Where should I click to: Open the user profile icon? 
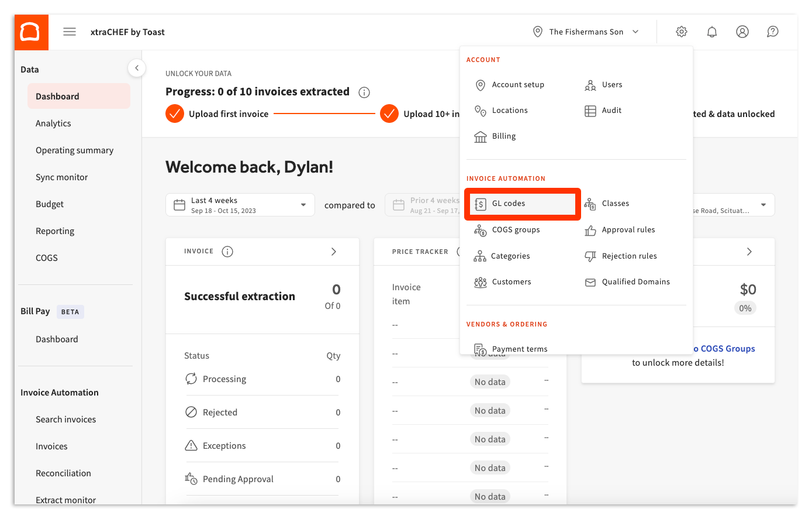pyautogui.click(x=742, y=32)
